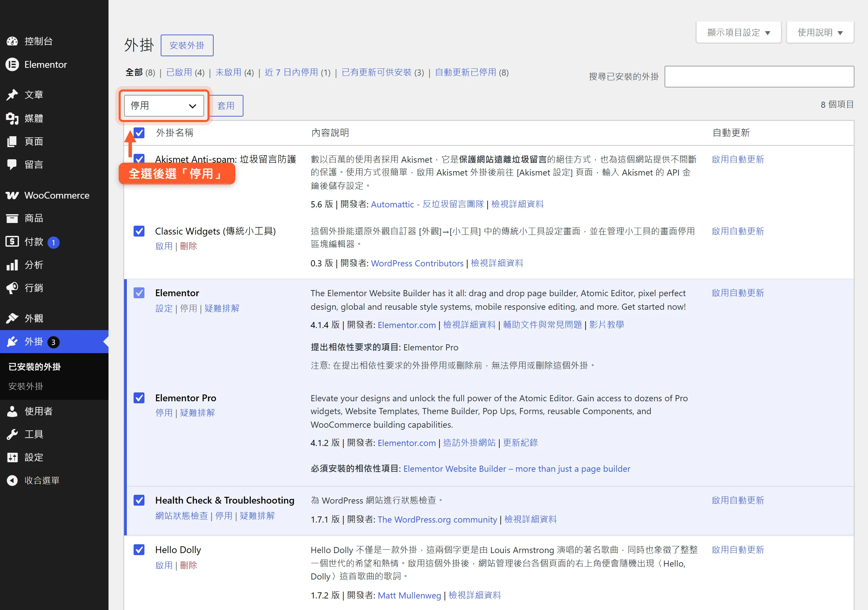Click the 外掛 update count badge 3

tap(53, 342)
